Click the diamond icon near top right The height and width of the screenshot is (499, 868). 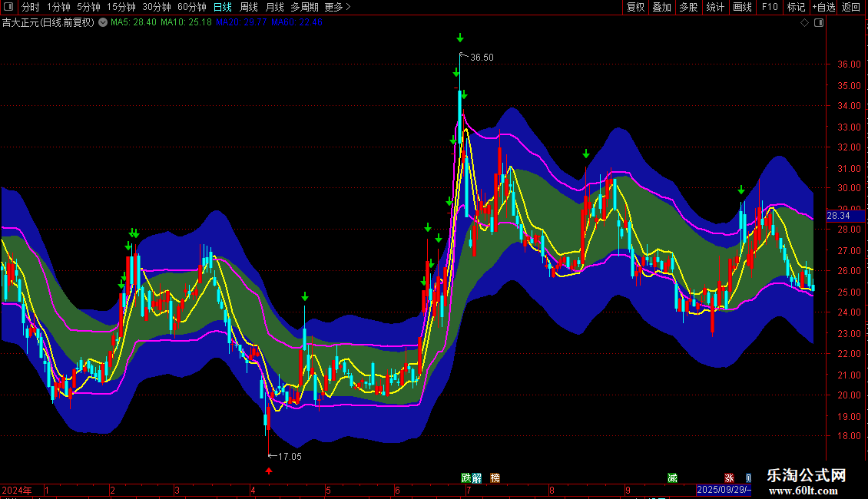(x=804, y=23)
